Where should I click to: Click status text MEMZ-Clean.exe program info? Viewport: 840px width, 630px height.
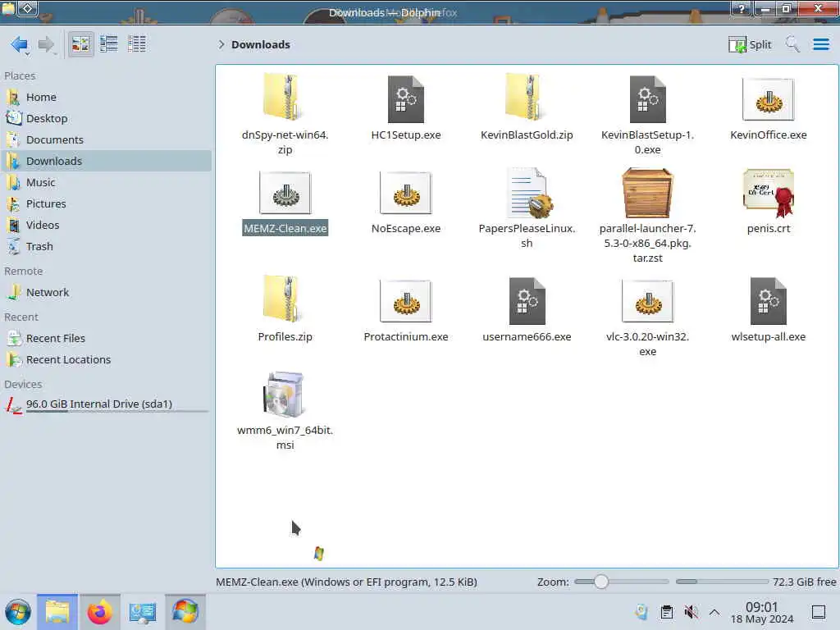click(x=347, y=582)
